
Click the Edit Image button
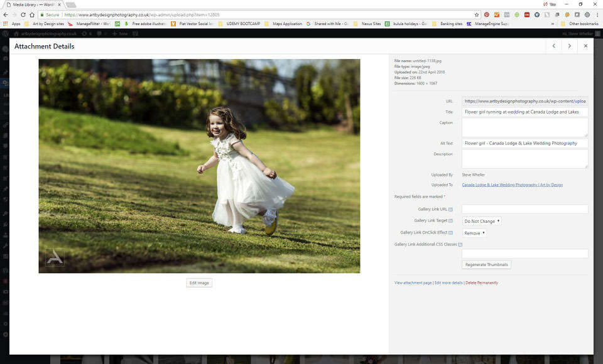tap(199, 283)
